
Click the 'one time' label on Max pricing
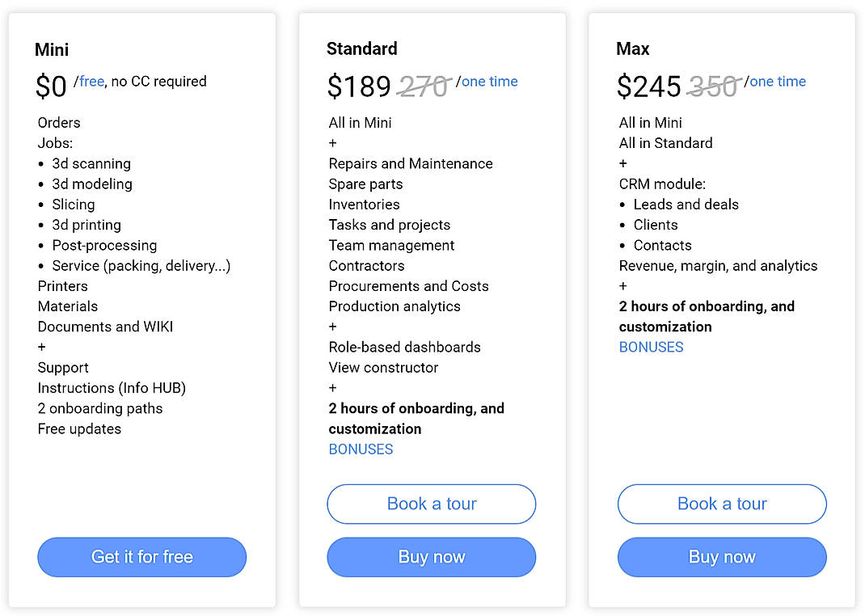click(x=777, y=81)
